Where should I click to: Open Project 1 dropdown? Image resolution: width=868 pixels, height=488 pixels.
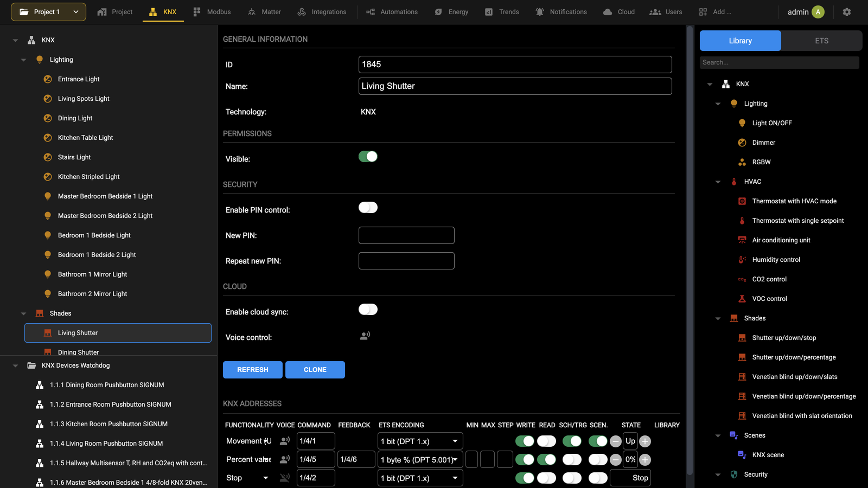coord(48,12)
